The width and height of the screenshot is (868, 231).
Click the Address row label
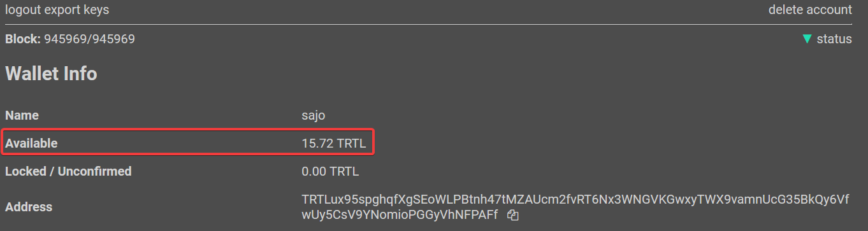(x=29, y=207)
